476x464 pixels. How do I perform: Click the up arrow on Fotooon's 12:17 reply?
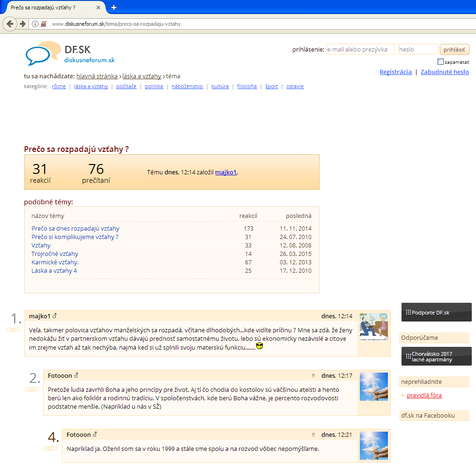point(313,376)
